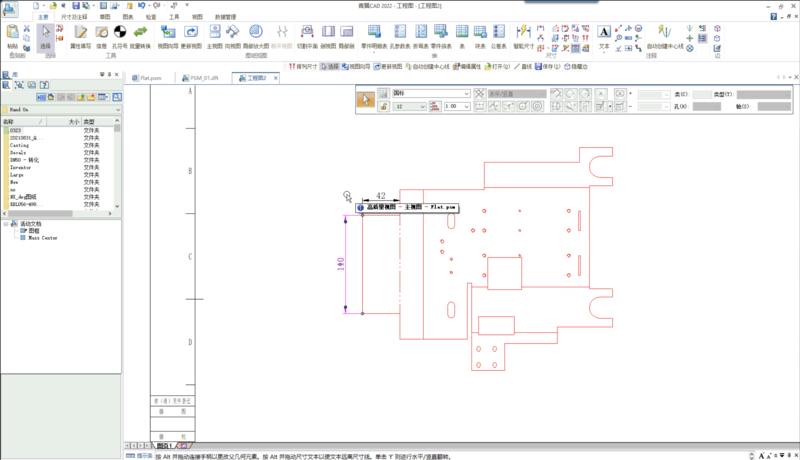Image resolution: width=800 pixels, height=460 pixels.
Task: Choose the 局部放大图 detail view icon
Action: [255, 35]
